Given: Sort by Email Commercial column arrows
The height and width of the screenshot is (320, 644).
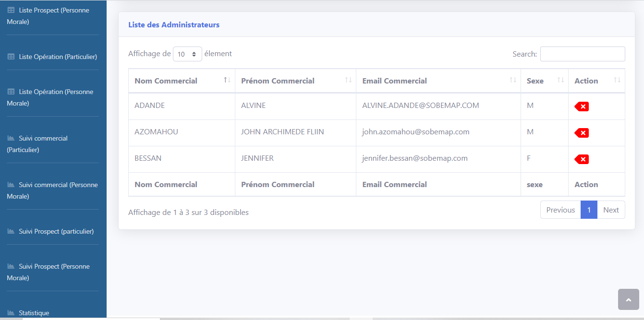Looking at the screenshot, I should [x=513, y=80].
